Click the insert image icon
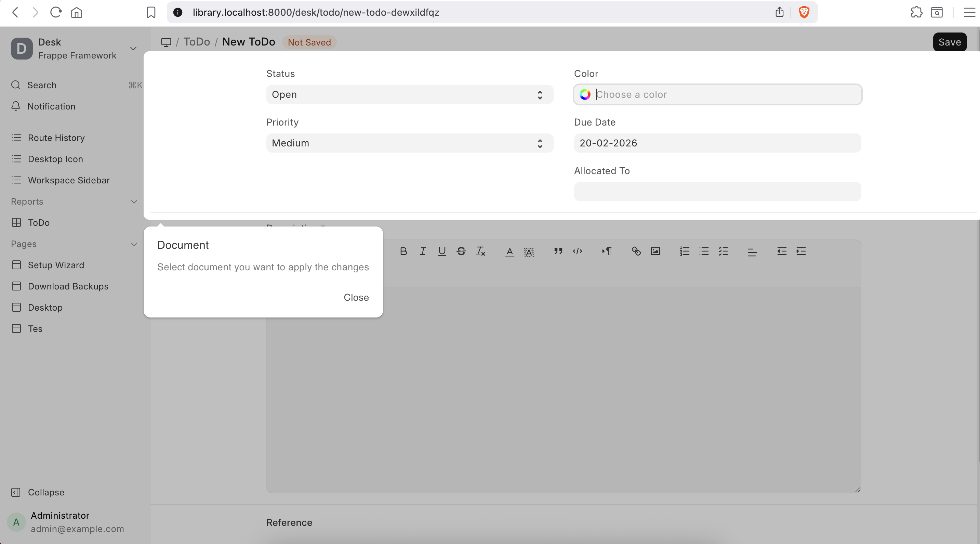Viewport: 980px width, 544px height. (x=655, y=251)
